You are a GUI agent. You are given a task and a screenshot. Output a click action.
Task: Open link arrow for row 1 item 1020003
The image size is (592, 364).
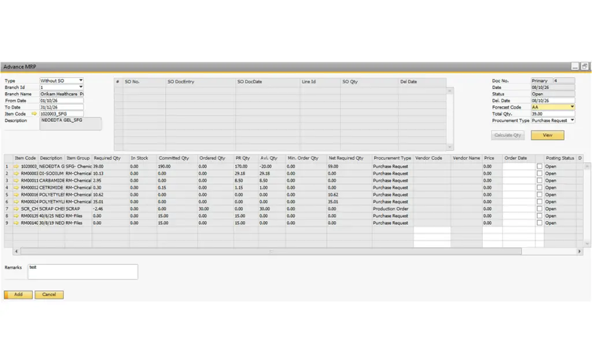pos(16,166)
